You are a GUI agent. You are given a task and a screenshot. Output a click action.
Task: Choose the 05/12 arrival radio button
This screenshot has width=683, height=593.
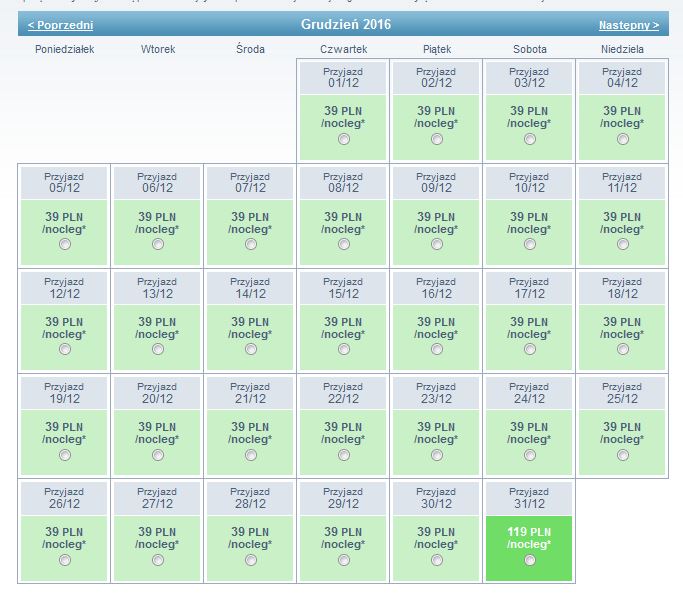point(65,244)
